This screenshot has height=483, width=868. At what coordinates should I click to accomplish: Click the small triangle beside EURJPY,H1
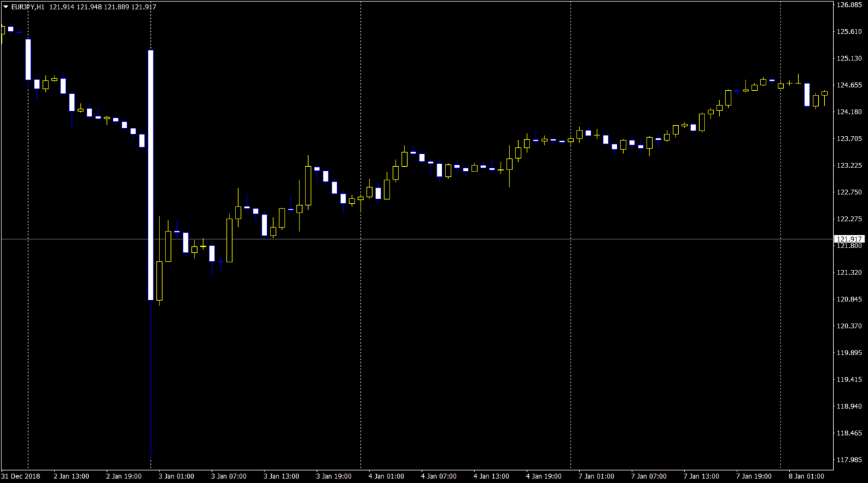pyautogui.click(x=6, y=7)
